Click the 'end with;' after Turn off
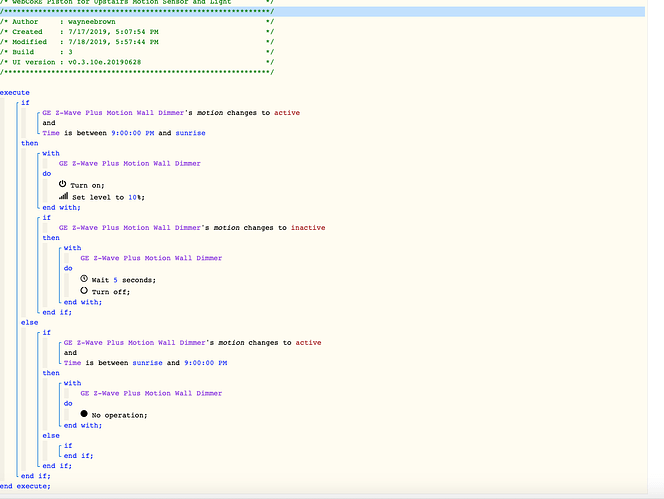The image size is (664, 499). 83,302
